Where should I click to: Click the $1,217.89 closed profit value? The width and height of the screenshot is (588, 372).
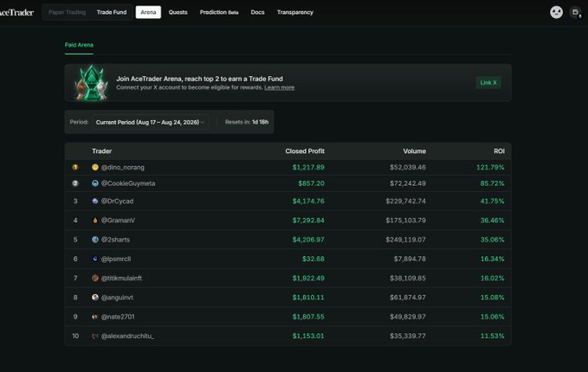(x=308, y=168)
